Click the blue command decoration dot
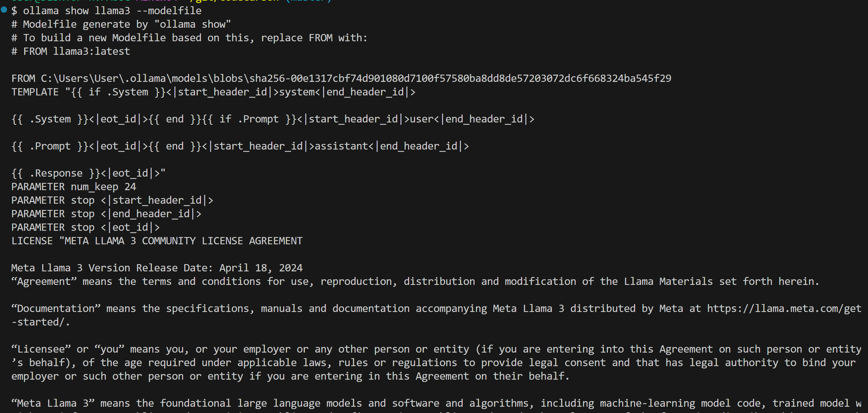Screen dimensions: 868x413 pyautogui.click(x=4, y=10)
